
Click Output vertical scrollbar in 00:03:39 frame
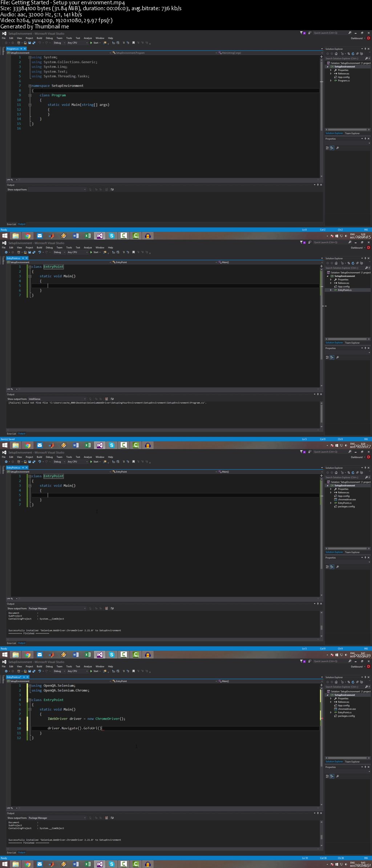tap(321, 624)
